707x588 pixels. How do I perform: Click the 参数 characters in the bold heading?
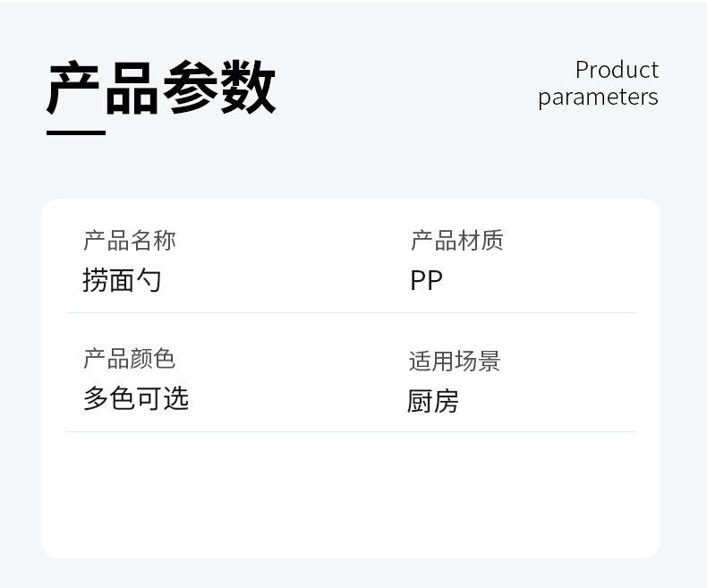tap(219, 88)
